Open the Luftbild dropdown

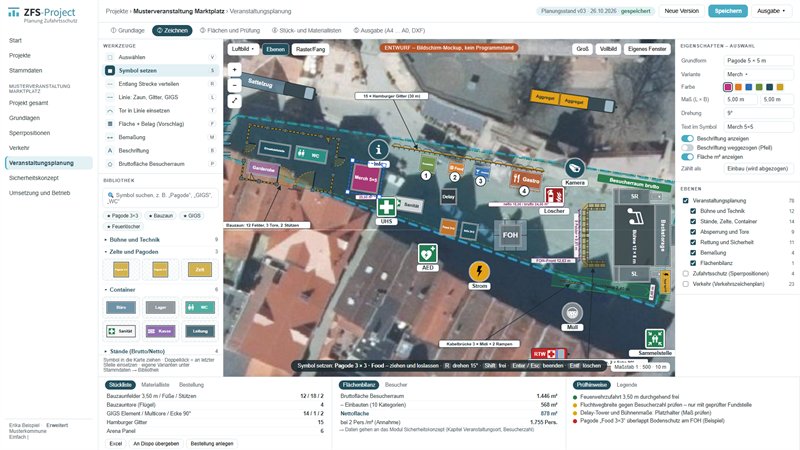[x=243, y=49]
